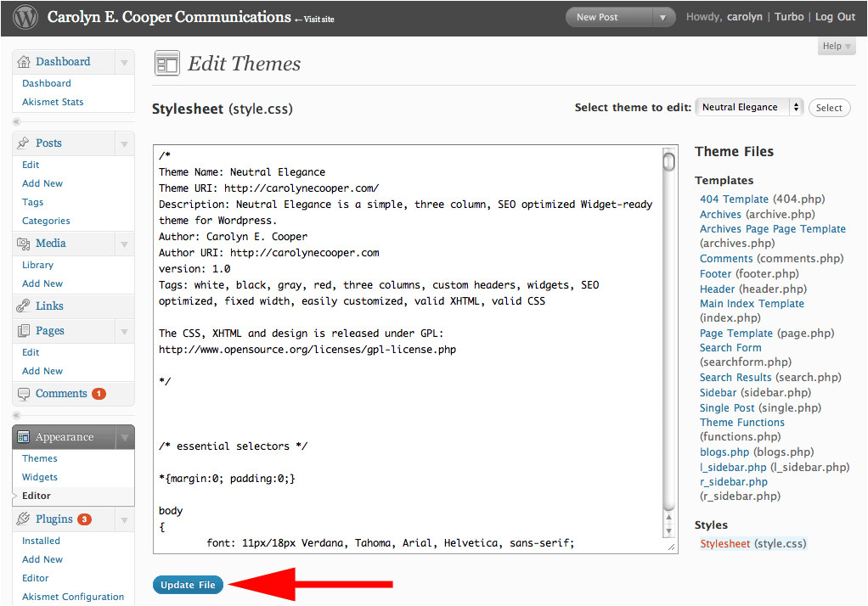Open the Help dropdown tab
The height and width of the screenshot is (606, 868).
click(837, 46)
